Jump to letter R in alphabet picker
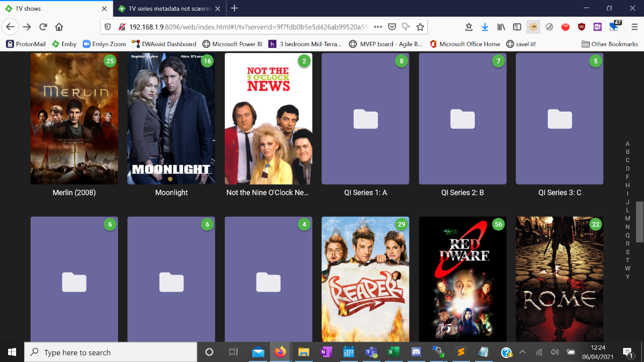644x362 pixels. click(x=627, y=243)
